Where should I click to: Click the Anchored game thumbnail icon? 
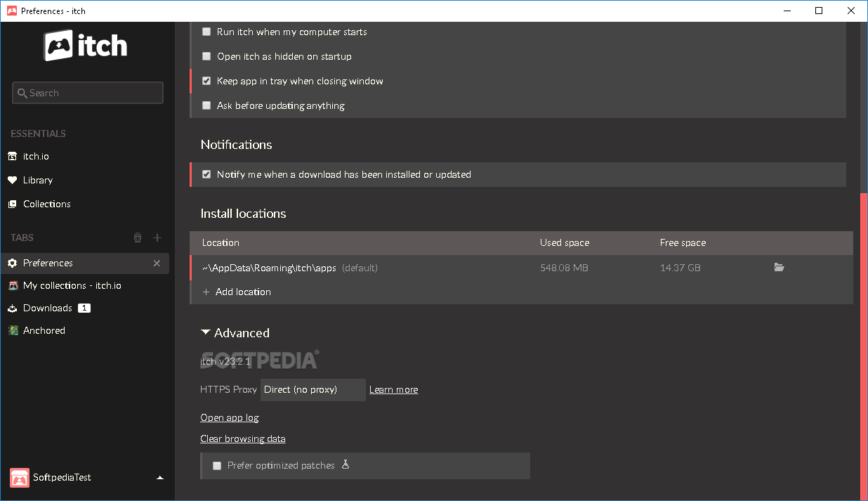(13, 330)
